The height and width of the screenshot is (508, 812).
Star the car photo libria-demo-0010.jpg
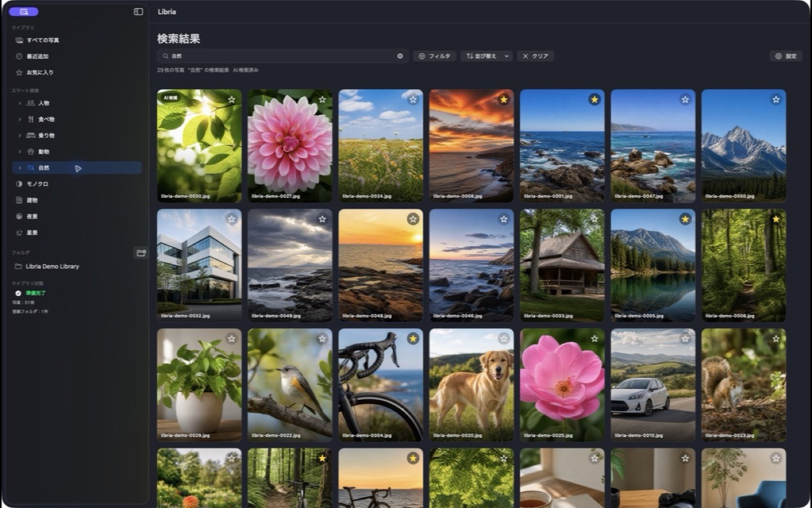coord(685,339)
